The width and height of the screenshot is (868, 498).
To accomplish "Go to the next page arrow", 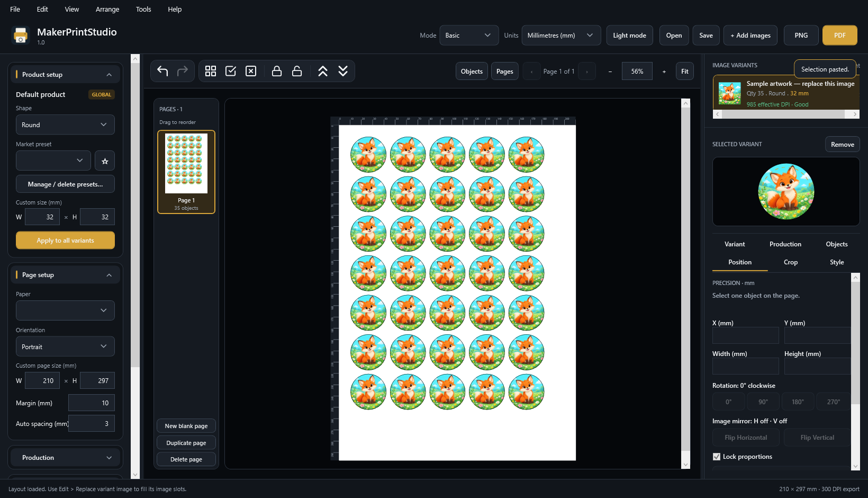I will (587, 72).
